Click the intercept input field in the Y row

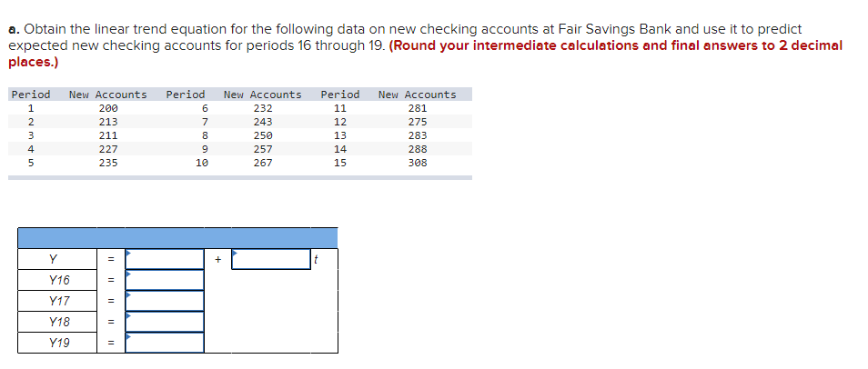tap(165, 259)
